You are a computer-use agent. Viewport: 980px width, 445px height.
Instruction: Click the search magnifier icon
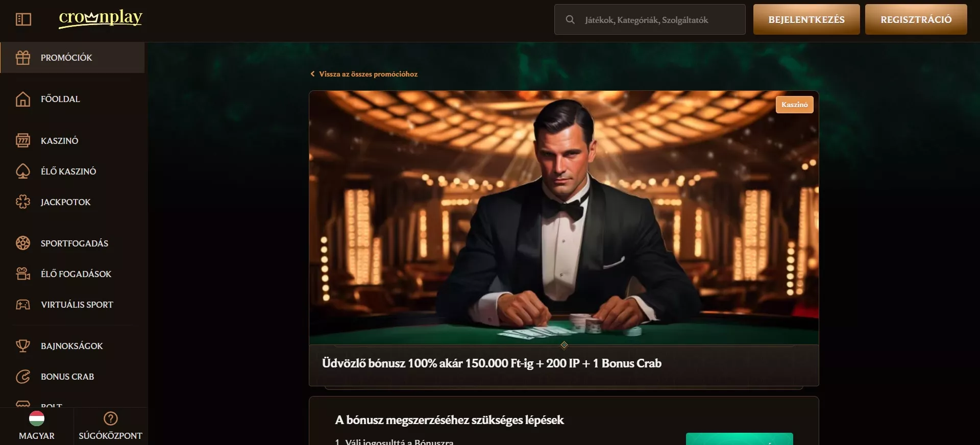[570, 19]
